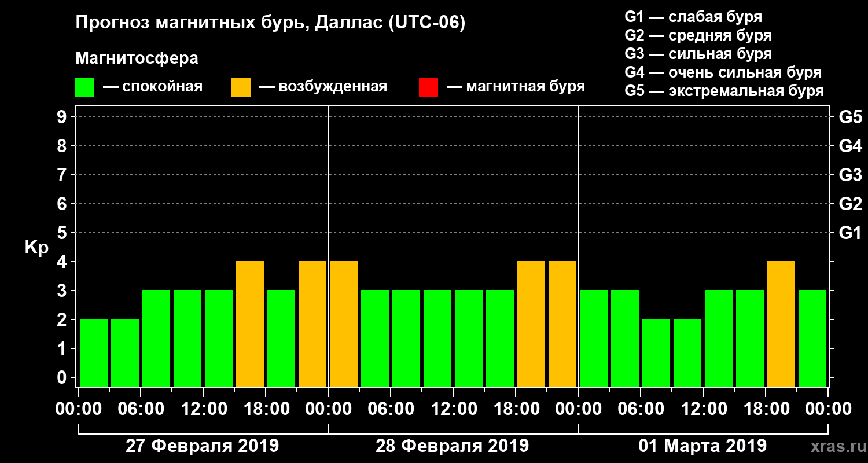Click the '— спокойная' legend label
The image size is (868, 463).
153,87
